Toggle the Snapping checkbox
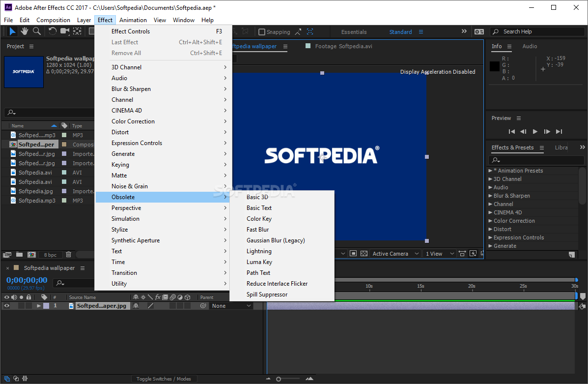The height and width of the screenshot is (384, 588). click(262, 32)
